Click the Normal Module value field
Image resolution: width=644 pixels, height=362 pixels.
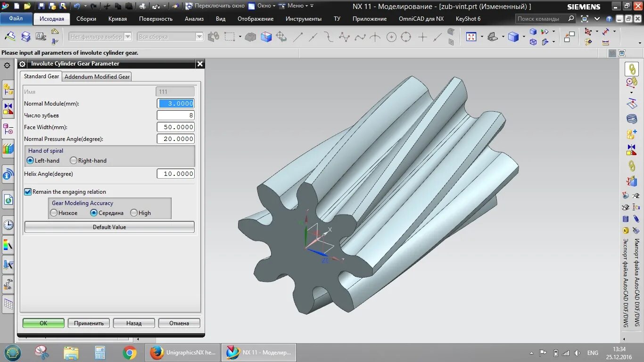pyautogui.click(x=175, y=103)
